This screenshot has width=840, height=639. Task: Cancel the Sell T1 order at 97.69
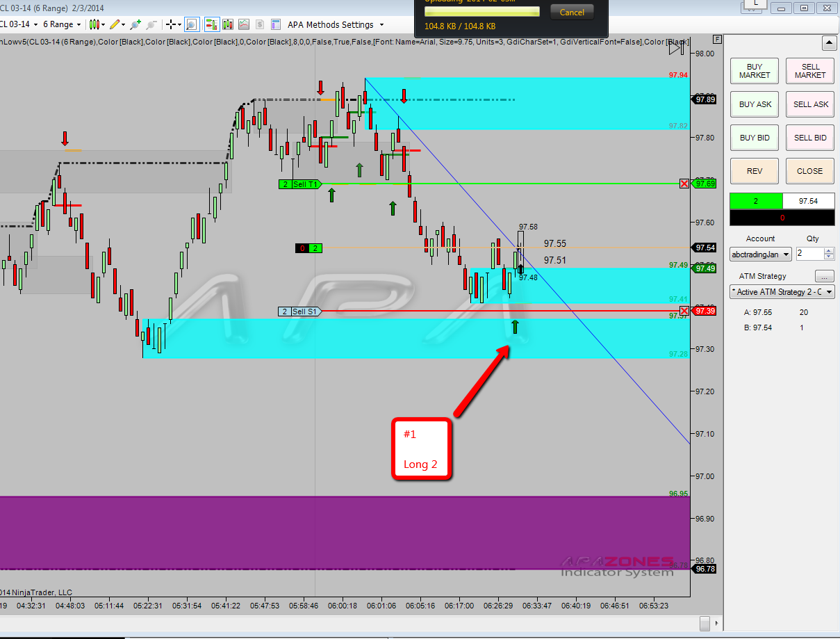click(x=684, y=184)
